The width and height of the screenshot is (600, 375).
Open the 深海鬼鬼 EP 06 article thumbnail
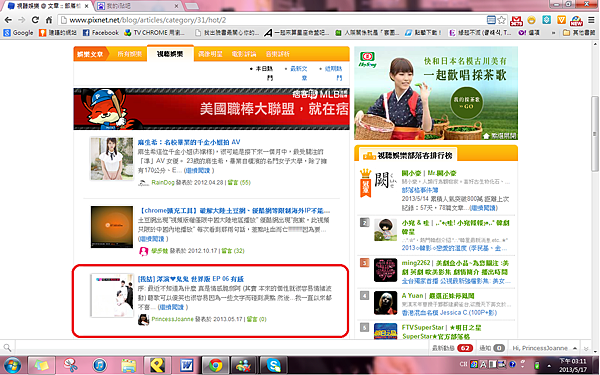coord(112,295)
